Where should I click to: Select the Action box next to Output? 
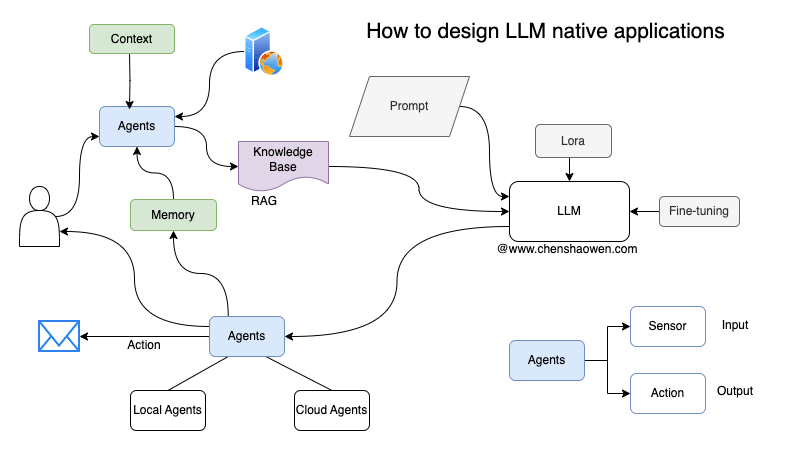click(668, 393)
